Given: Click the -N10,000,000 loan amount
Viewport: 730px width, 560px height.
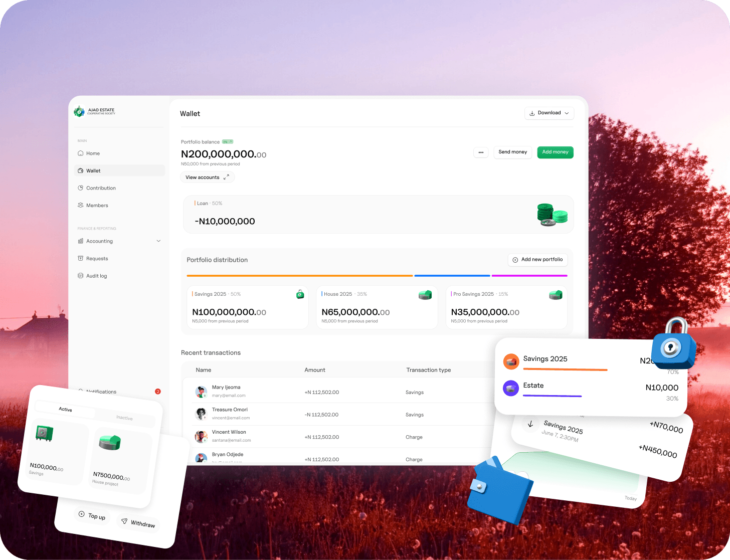Looking at the screenshot, I should (x=225, y=222).
